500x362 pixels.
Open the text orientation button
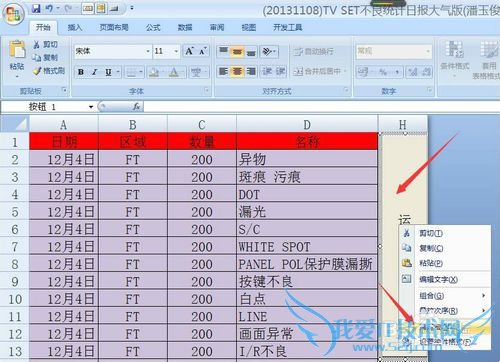[x=269, y=51]
